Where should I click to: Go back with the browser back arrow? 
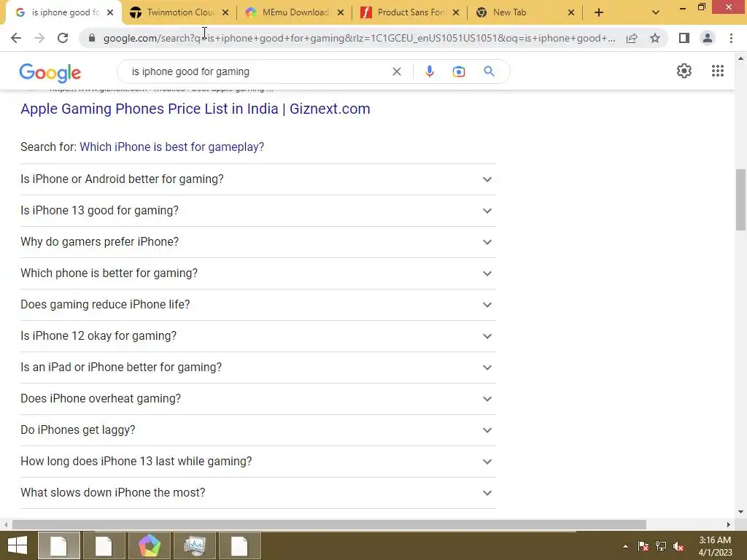coord(16,38)
